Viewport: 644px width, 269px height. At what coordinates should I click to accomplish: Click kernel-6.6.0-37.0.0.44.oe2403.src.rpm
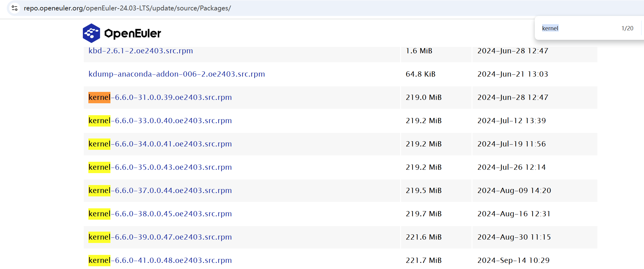(x=160, y=191)
